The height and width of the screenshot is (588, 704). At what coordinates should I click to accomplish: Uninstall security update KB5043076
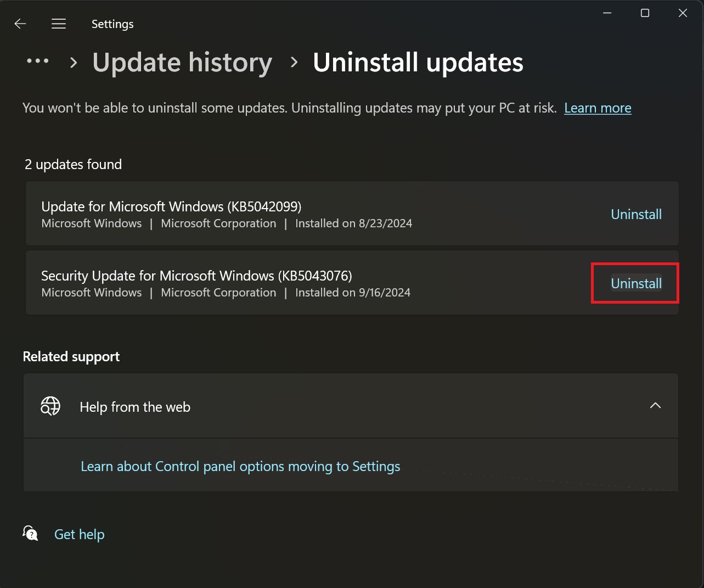pyautogui.click(x=636, y=283)
